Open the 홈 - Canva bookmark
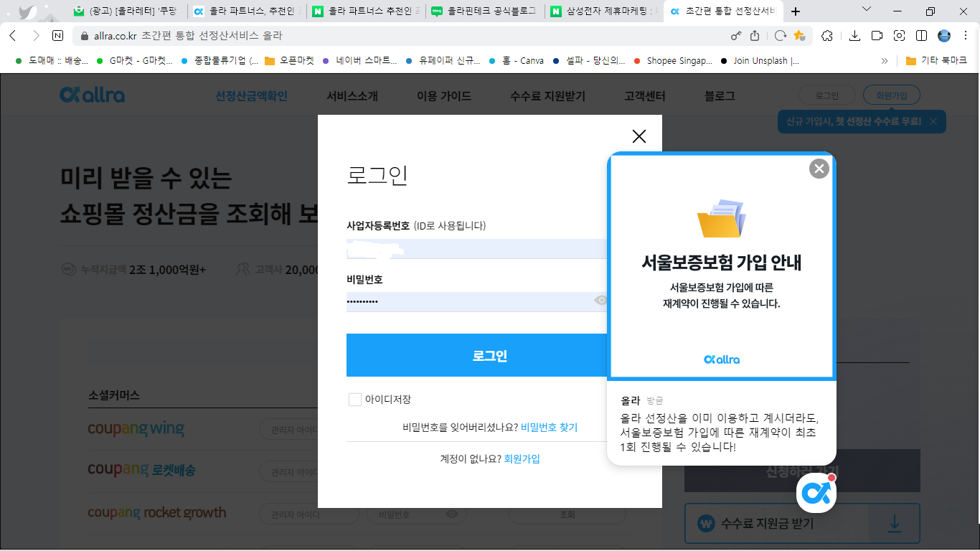The height and width of the screenshot is (551, 980). [516, 61]
